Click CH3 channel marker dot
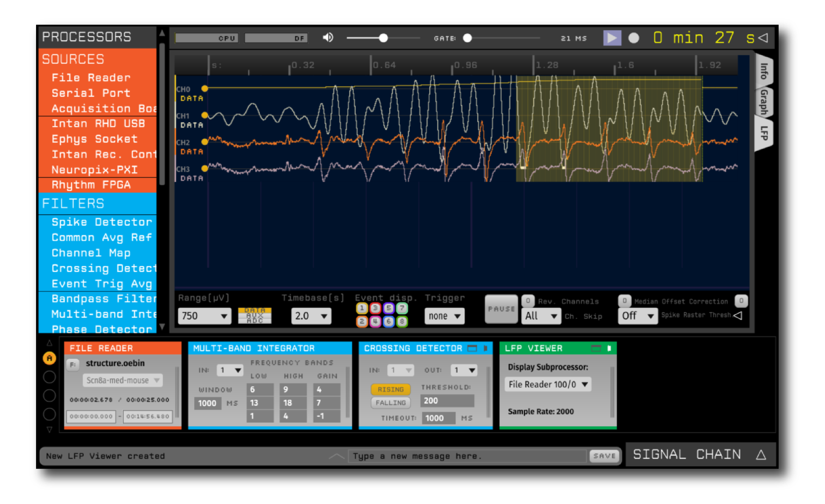Image resolution: width=825 pixels, height=504 pixels. click(205, 169)
